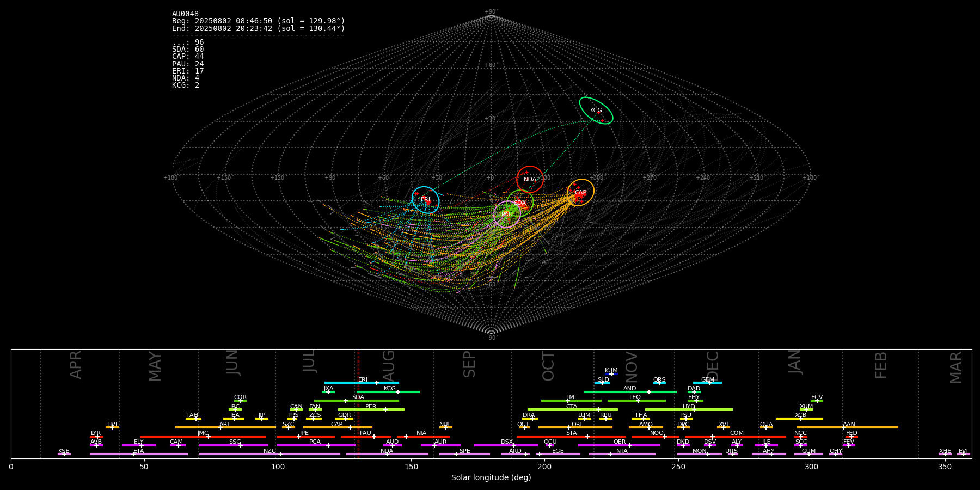980x490 pixels.
Task: Select the orange CAP radiant circle on map
Action: click(x=580, y=193)
